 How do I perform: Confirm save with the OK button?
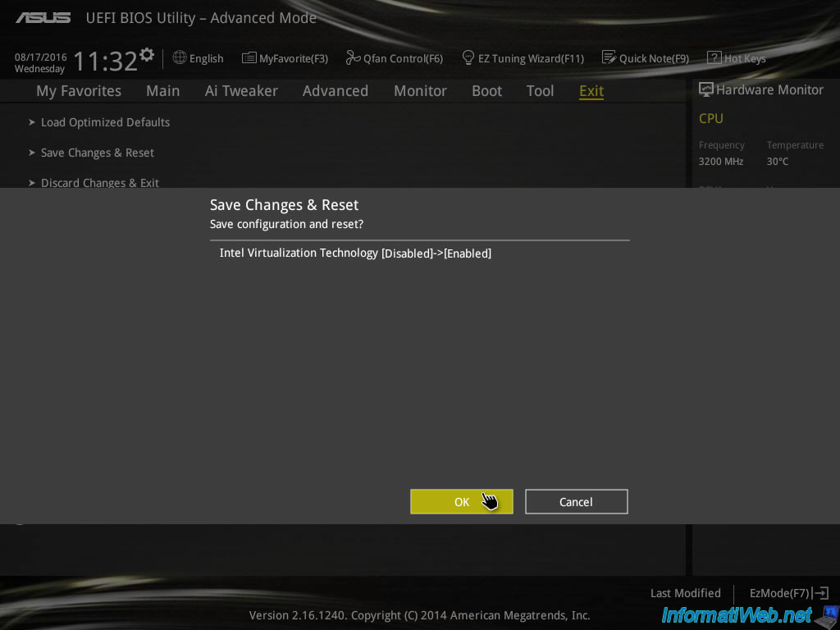click(x=461, y=501)
